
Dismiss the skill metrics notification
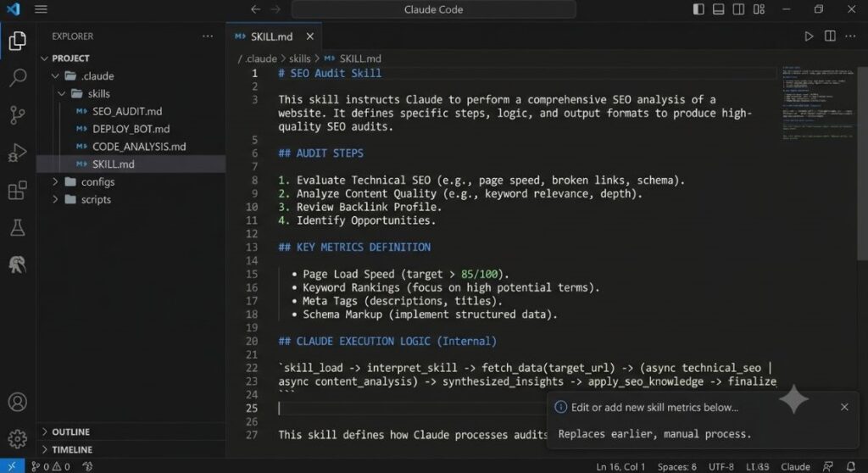point(844,407)
